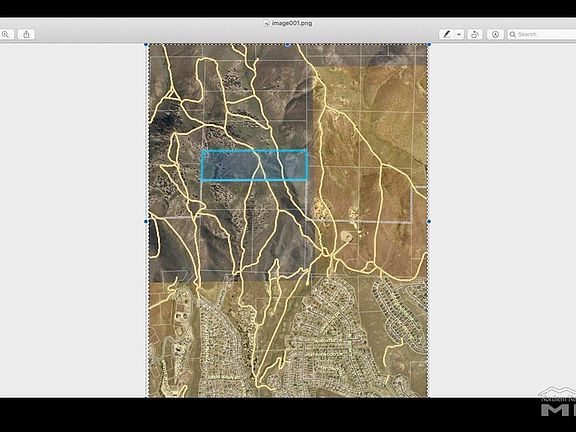This screenshot has width=576, height=432.
Task: Focus the Search text field
Action: [542, 34]
